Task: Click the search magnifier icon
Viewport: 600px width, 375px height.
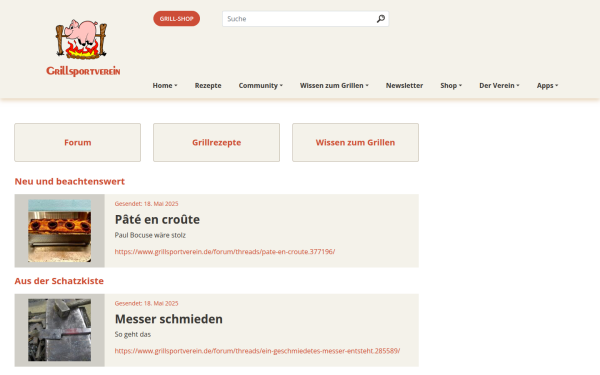Action: [x=380, y=19]
